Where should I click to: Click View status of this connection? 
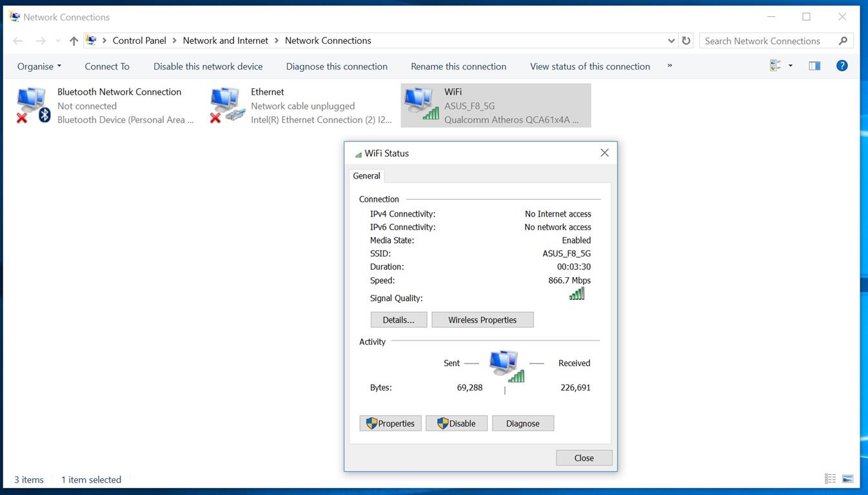click(x=590, y=66)
